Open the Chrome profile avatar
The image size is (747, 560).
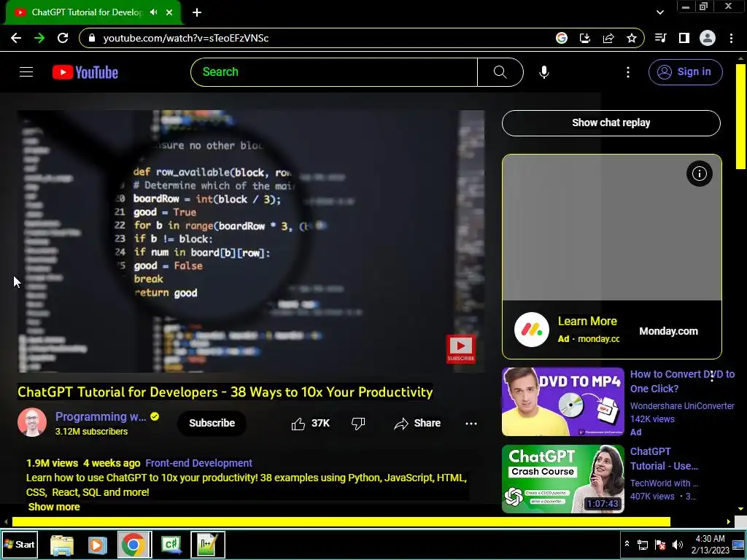(x=708, y=38)
